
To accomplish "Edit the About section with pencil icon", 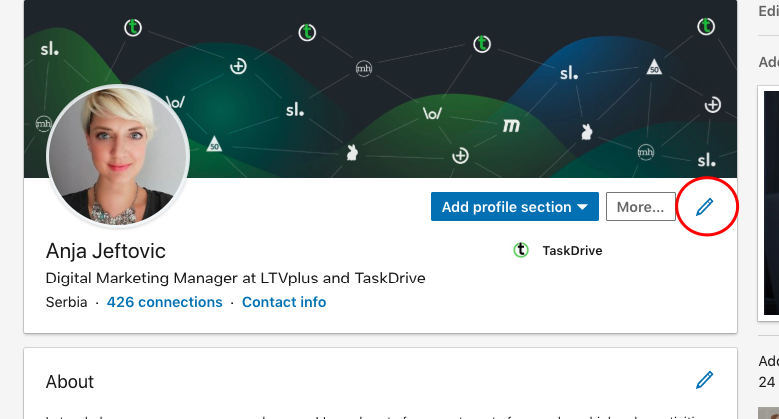I will click(x=704, y=380).
